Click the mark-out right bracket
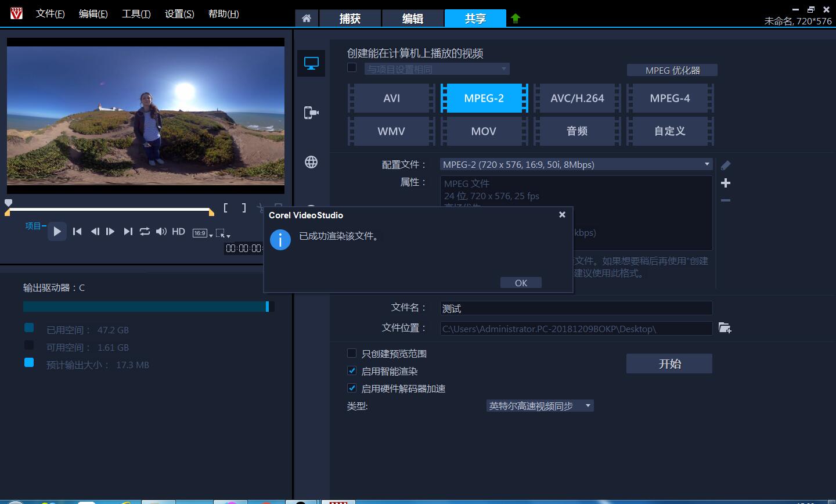The image size is (836, 504). click(x=244, y=208)
